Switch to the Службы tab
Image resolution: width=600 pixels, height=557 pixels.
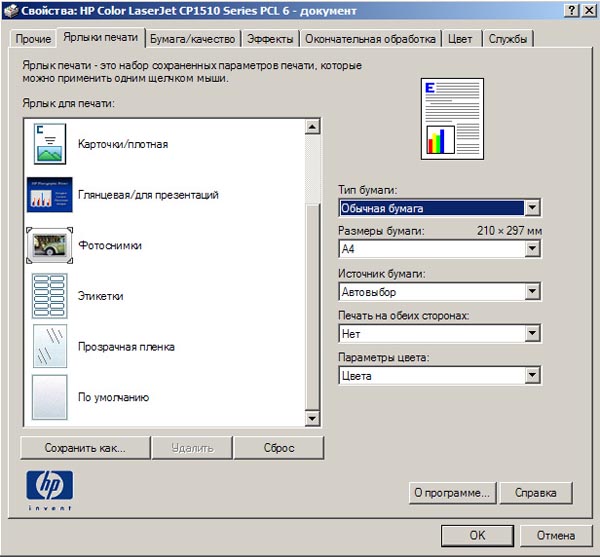coord(508,39)
